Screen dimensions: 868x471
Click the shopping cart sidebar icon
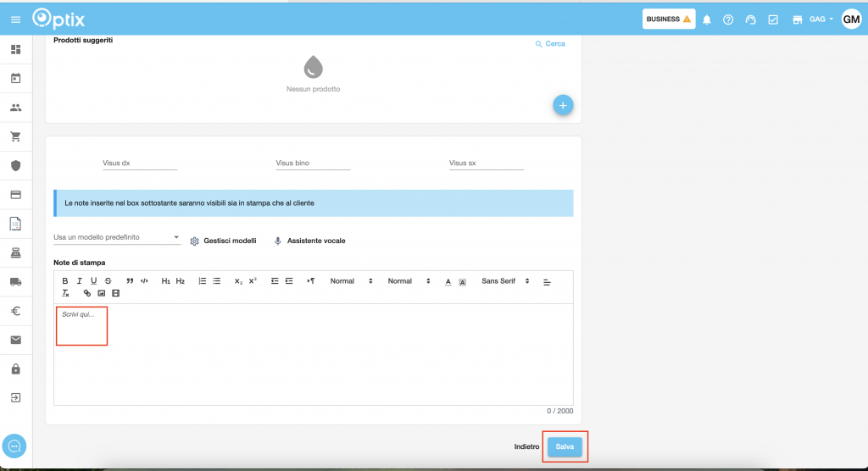point(15,136)
